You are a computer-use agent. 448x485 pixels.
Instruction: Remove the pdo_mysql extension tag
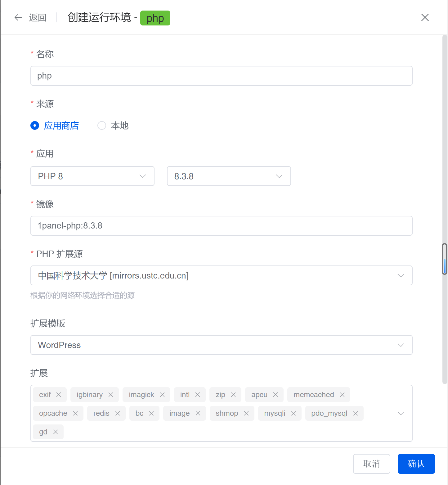pos(355,413)
